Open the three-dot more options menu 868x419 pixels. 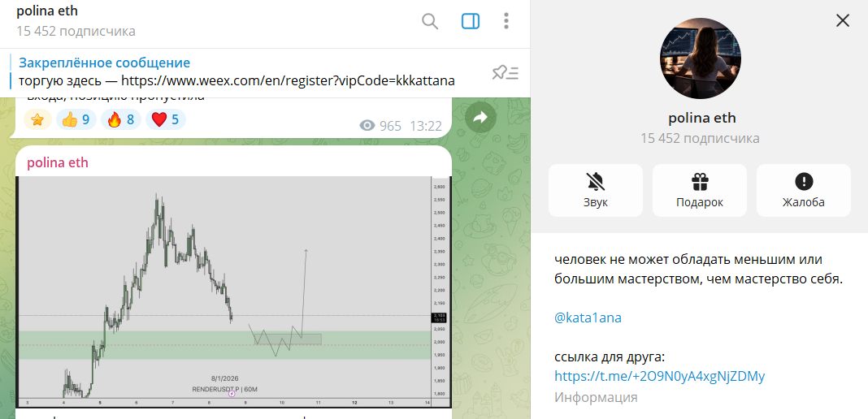(506, 21)
